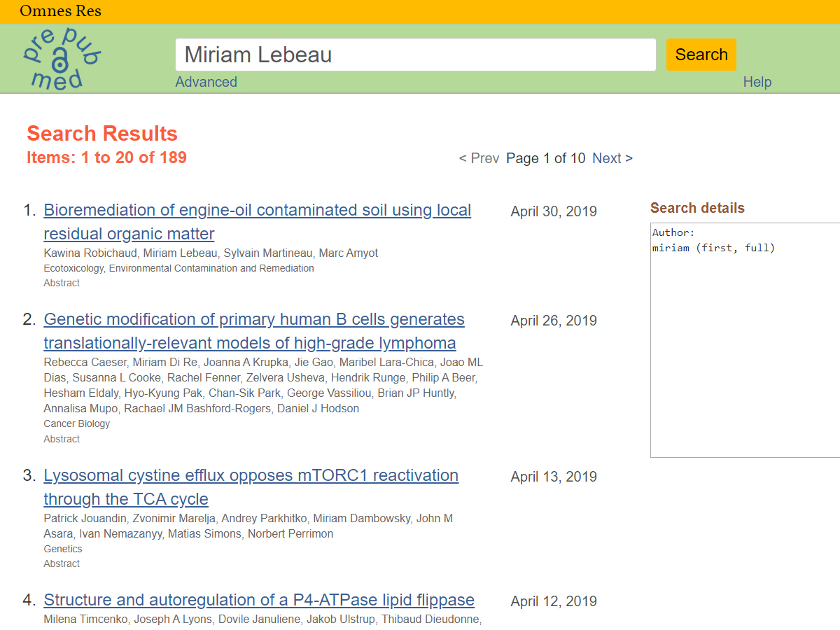Viewport: 840px width, 630px height.
Task: Click the search box containing Miriam Lebeau
Action: click(x=415, y=55)
